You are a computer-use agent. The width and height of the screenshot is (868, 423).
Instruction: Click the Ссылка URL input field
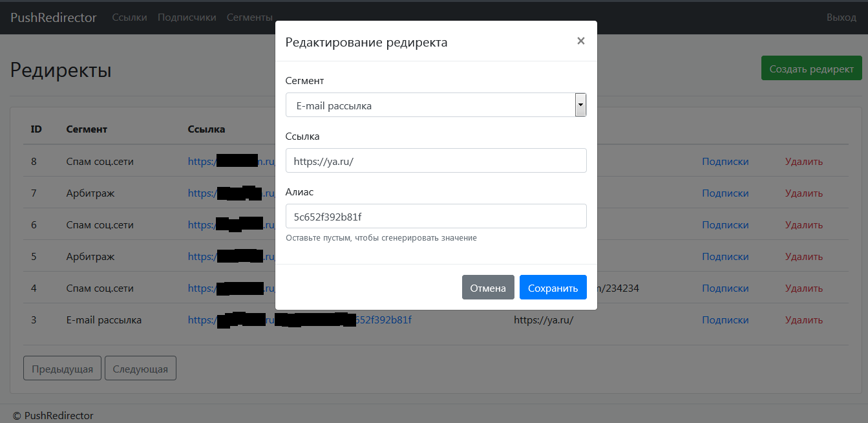click(x=436, y=160)
